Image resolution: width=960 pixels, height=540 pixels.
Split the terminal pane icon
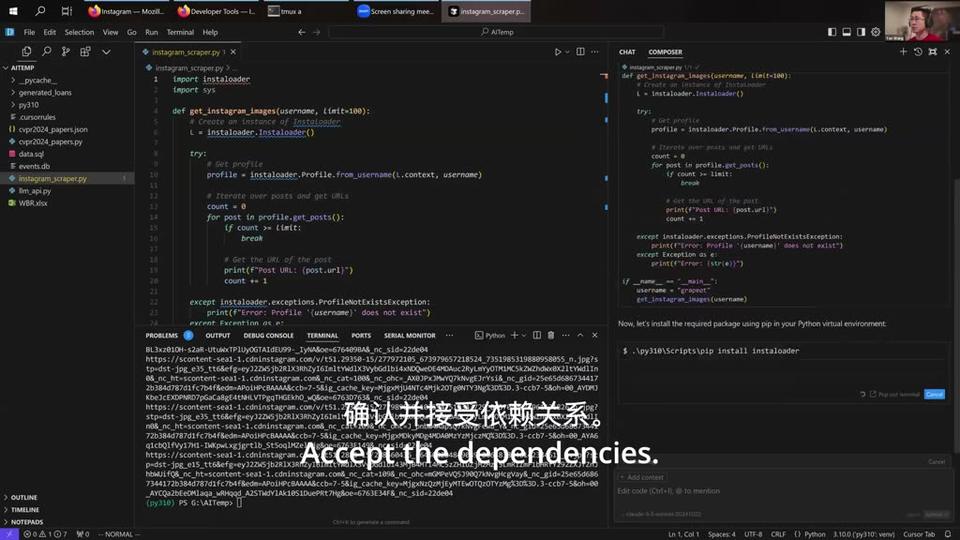[x=537, y=336]
